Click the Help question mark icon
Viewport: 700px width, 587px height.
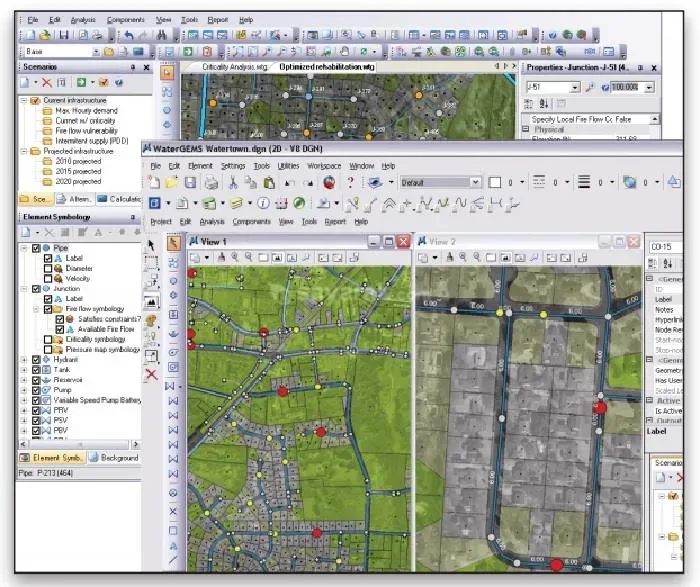pos(350,182)
